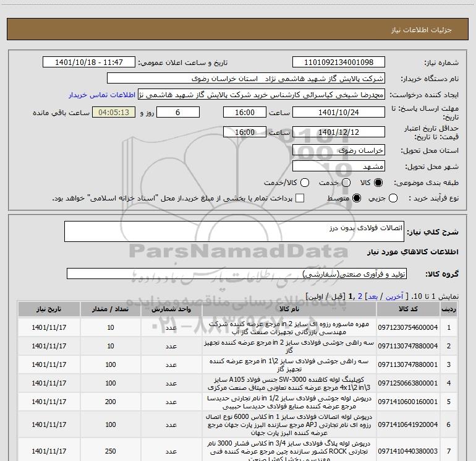
Task: Click item code 0971230754600004
Action: 408,327
